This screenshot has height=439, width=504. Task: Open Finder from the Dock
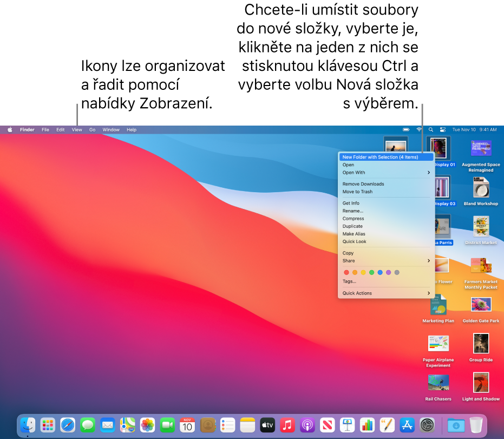(28, 425)
